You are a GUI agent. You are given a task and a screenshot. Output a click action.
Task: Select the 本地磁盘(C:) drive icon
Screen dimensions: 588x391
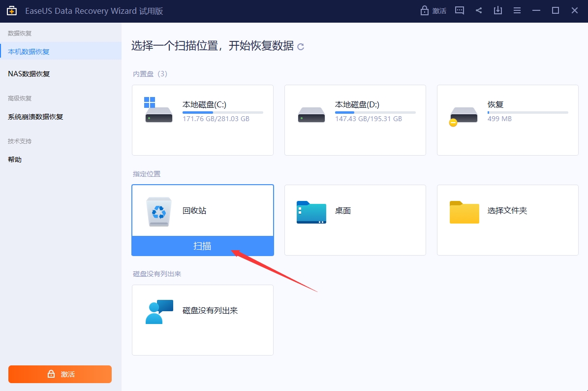pos(159,112)
